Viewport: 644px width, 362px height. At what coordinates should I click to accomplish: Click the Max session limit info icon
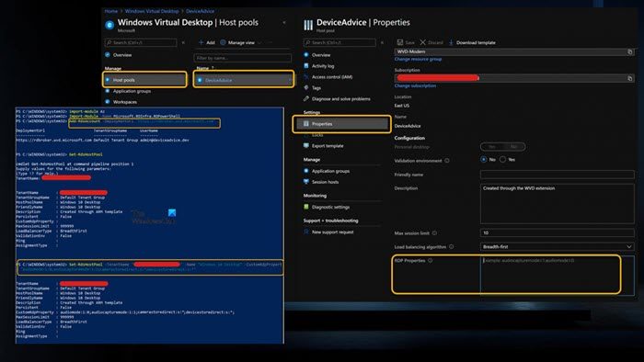(434, 232)
